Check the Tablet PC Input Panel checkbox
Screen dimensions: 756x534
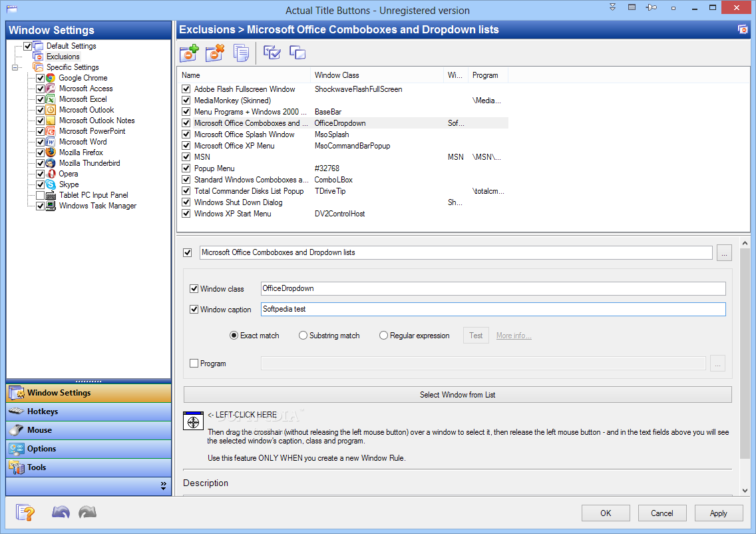coord(41,195)
